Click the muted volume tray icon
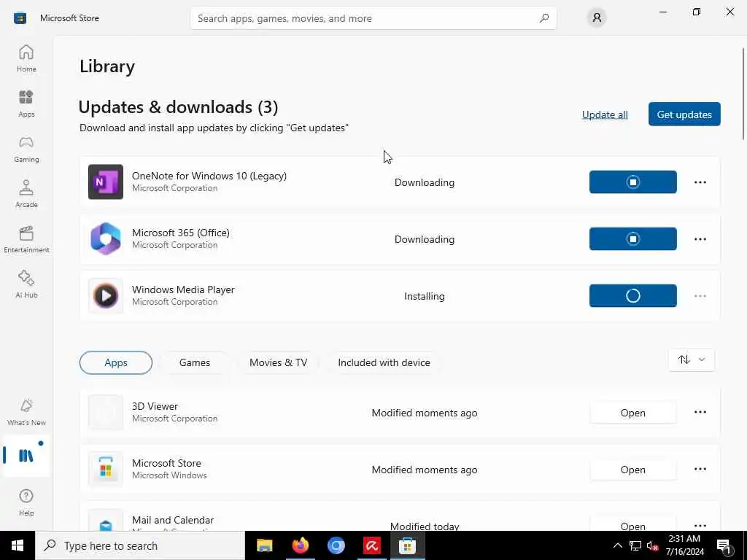Screen dimensions: 747x560 point(652,545)
